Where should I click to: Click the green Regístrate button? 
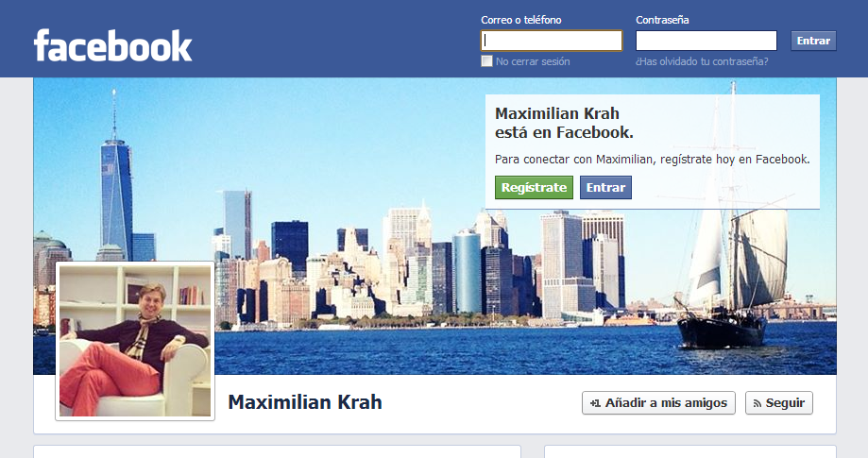[x=534, y=188]
